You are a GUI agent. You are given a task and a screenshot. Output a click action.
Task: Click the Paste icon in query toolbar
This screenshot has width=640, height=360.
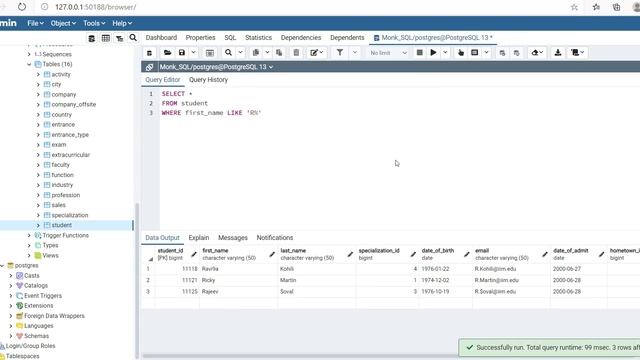(x=279, y=53)
